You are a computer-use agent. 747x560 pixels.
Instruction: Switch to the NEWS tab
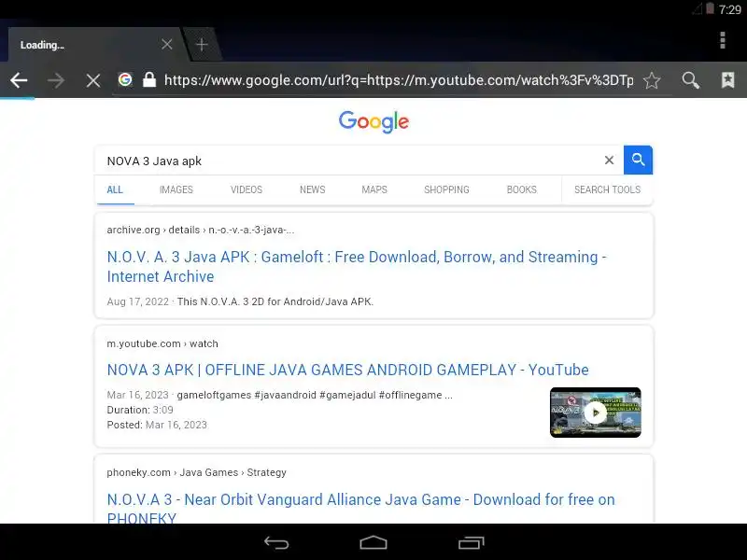point(313,189)
